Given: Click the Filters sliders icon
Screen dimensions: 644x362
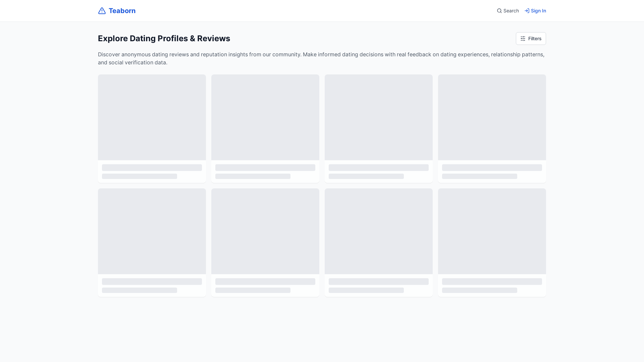Looking at the screenshot, I should coord(523,39).
